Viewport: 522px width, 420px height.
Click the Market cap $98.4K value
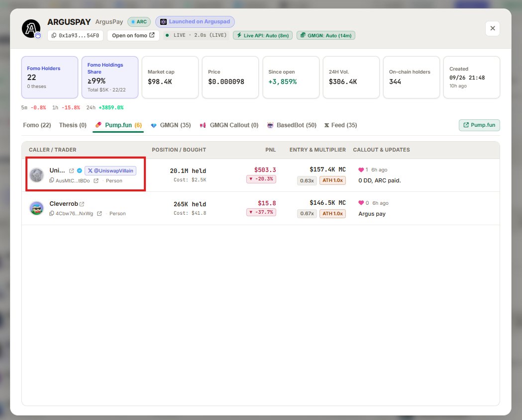[160, 82]
